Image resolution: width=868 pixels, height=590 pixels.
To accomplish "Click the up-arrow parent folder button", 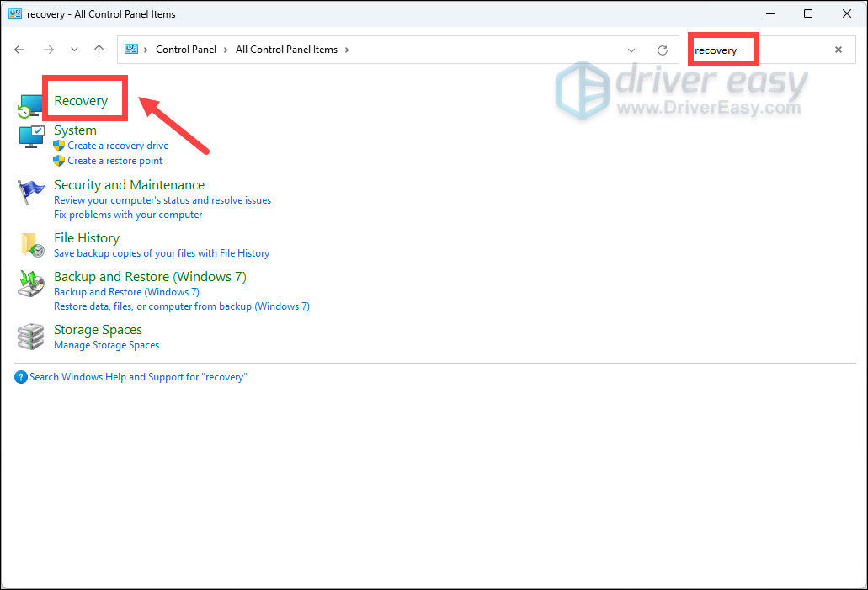I will pos(99,50).
